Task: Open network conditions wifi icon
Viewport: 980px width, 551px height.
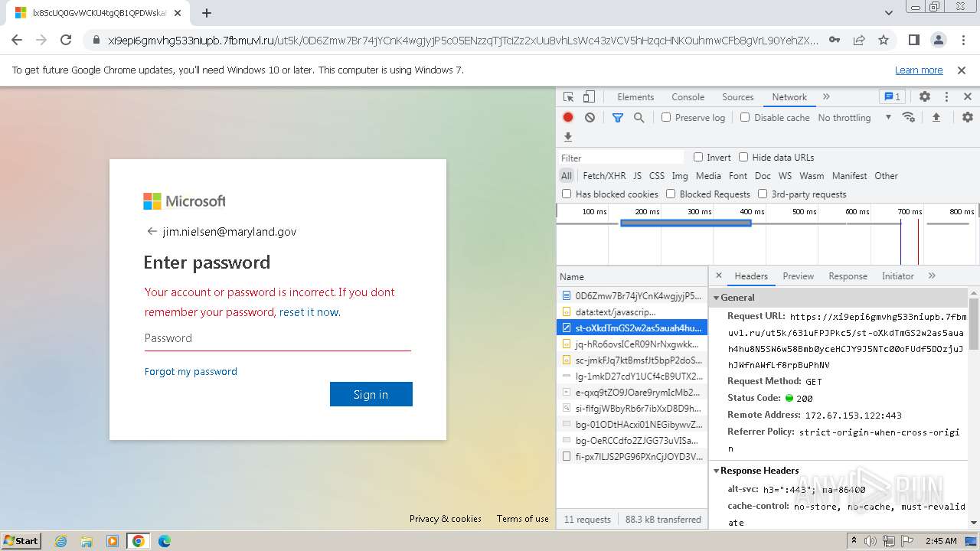Action: coord(909,117)
